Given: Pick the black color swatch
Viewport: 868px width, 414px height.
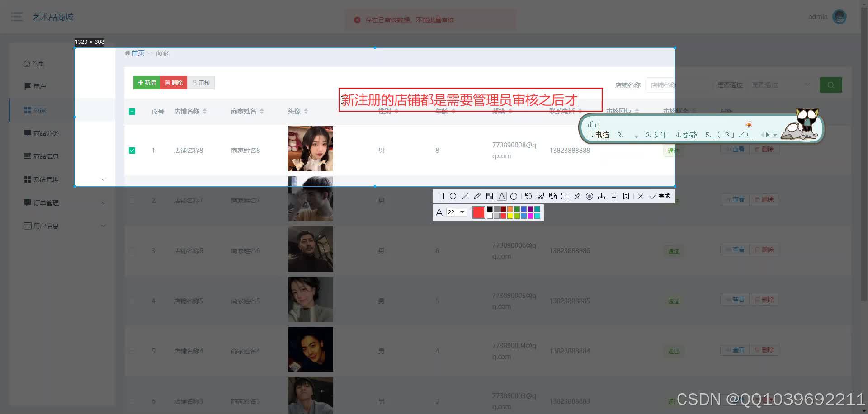Looking at the screenshot, I should pos(490,209).
